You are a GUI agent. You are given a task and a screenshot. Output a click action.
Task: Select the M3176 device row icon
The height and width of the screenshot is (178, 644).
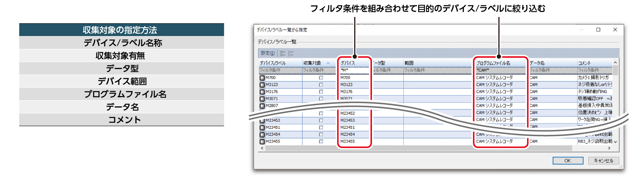coord(262,91)
